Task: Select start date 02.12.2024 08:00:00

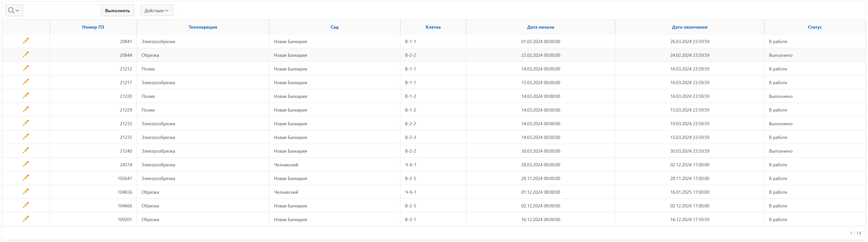Action: 541,206
